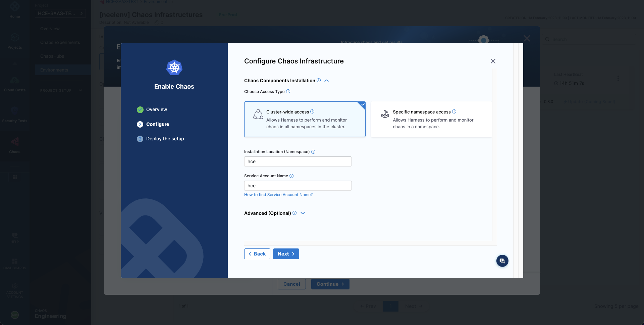Click the search field in background page
Screen dimensions: 644x325
pyautogui.click(x=589, y=39)
